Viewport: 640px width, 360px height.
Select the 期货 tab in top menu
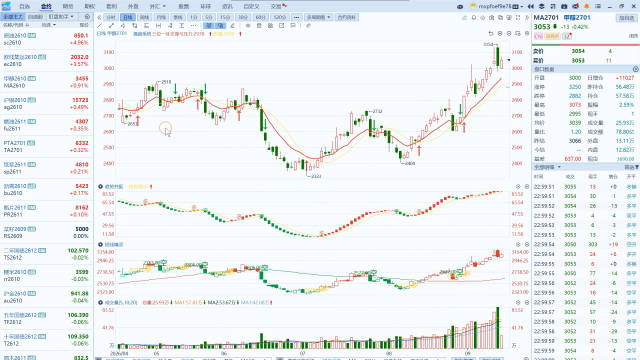(x=68, y=7)
